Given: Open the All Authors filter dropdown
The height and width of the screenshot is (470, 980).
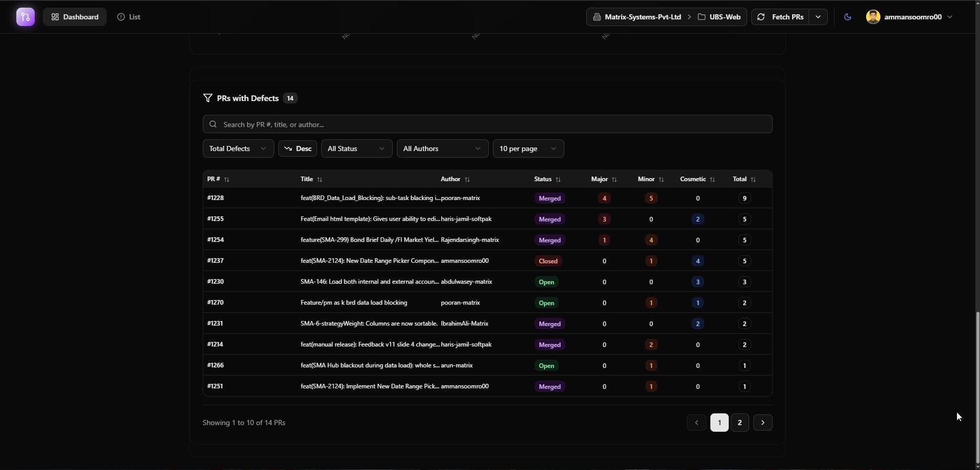Looking at the screenshot, I should 442,149.
